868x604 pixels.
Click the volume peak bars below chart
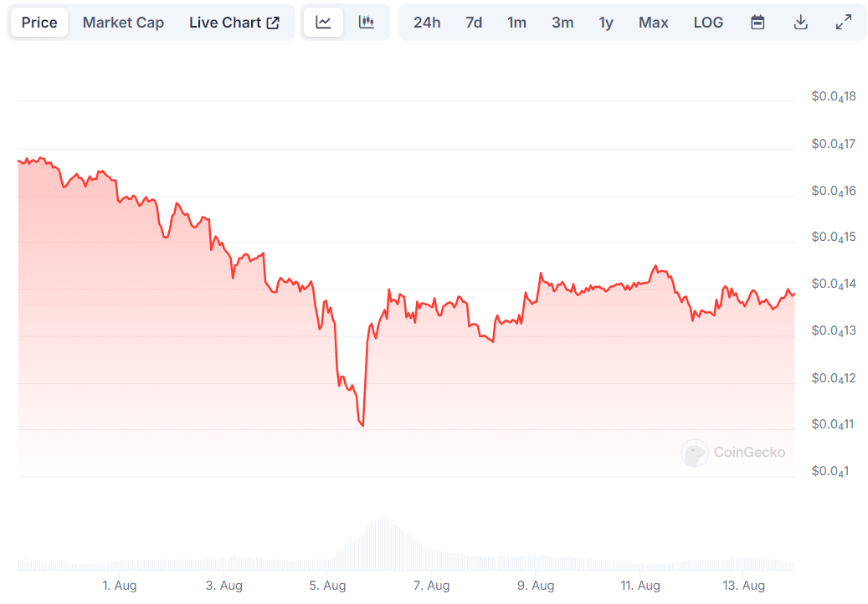(384, 544)
